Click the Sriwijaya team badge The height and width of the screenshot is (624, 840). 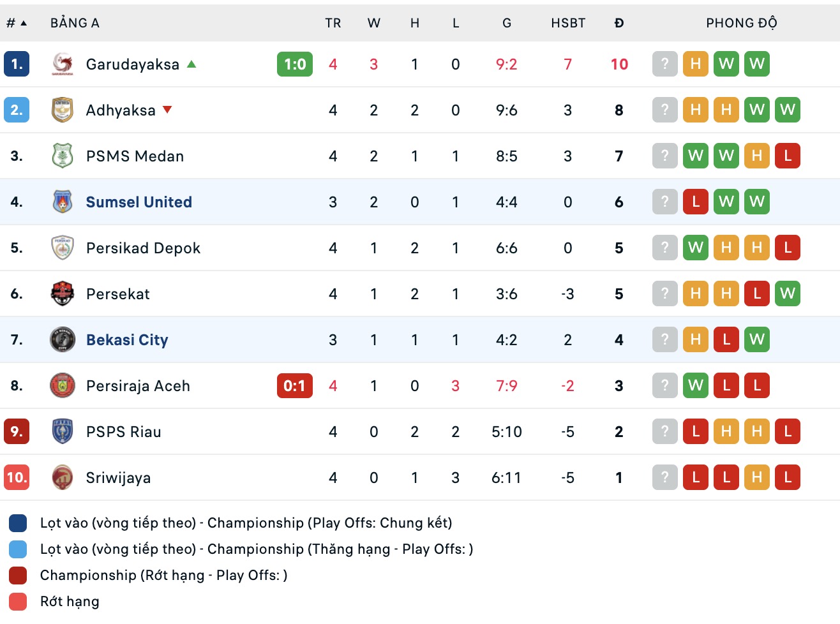pos(62,477)
